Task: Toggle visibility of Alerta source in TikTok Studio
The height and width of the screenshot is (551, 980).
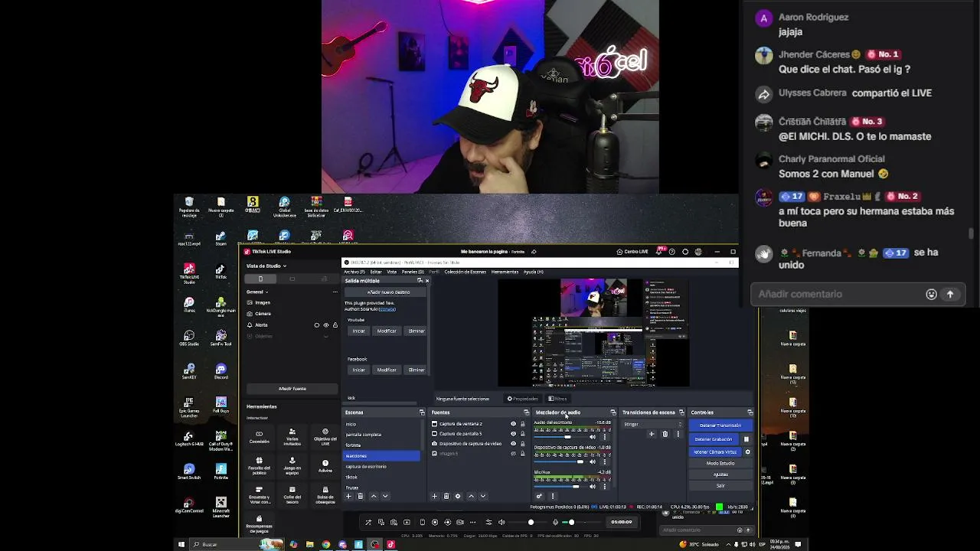Action: (326, 325)
